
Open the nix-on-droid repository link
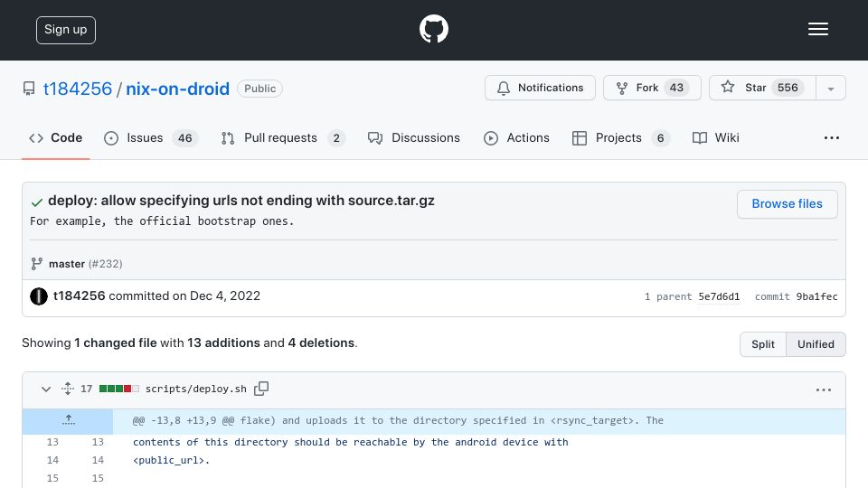[x=178, y=89]
